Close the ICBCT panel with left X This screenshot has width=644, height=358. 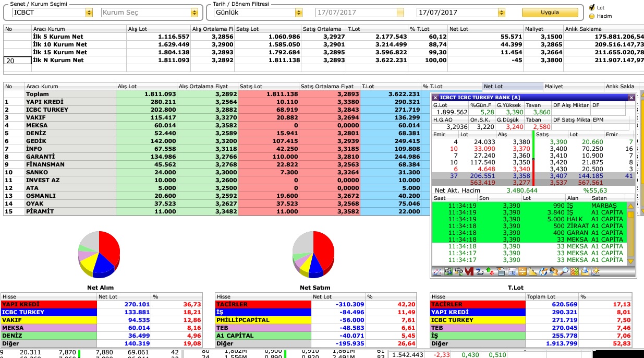[x=435, y=98]
